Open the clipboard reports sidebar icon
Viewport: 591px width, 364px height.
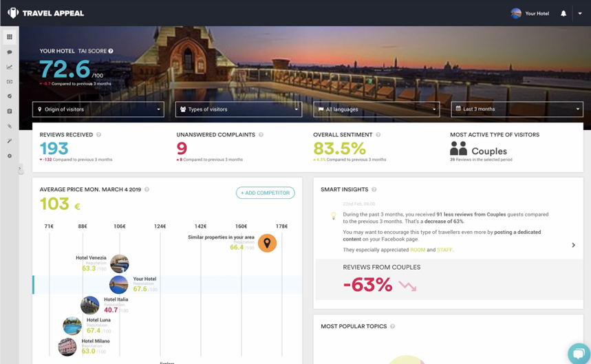tap(10, 111)
